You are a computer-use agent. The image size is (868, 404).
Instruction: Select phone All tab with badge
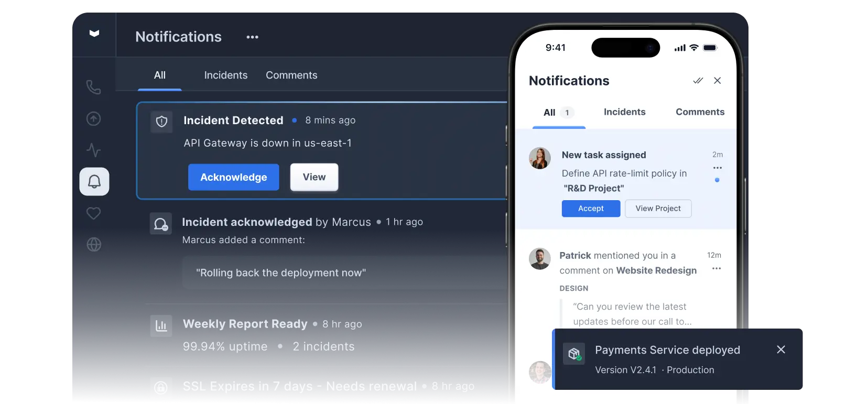(559, 113)
